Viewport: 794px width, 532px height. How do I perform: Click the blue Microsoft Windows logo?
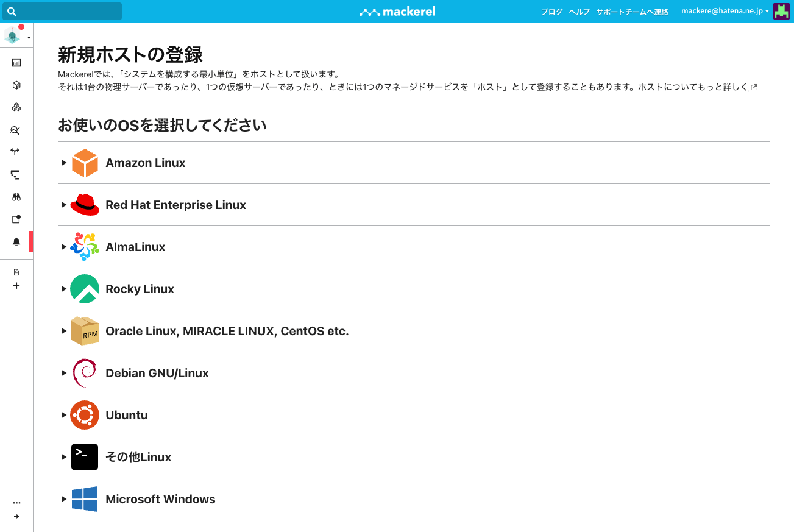click(85, 499)
